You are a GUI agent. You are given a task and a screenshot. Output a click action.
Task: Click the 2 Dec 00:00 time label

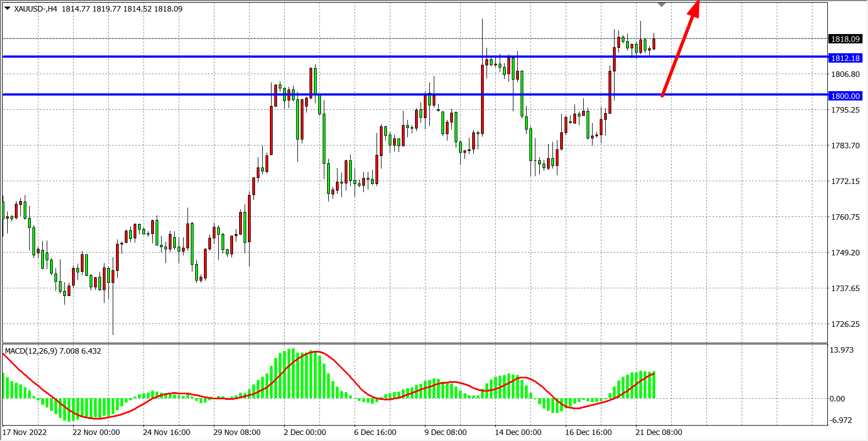click(x=305, y=432)
